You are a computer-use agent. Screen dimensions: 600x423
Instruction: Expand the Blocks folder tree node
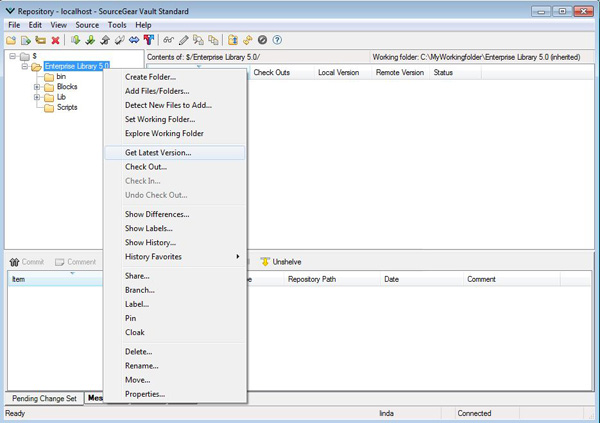(37, 87)
